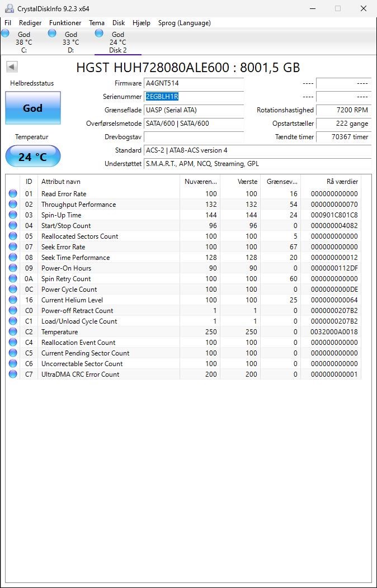This screenshot has width=377, height=588.
Task: Click the Firmware field A4GNT514
Action: point(194,83)
